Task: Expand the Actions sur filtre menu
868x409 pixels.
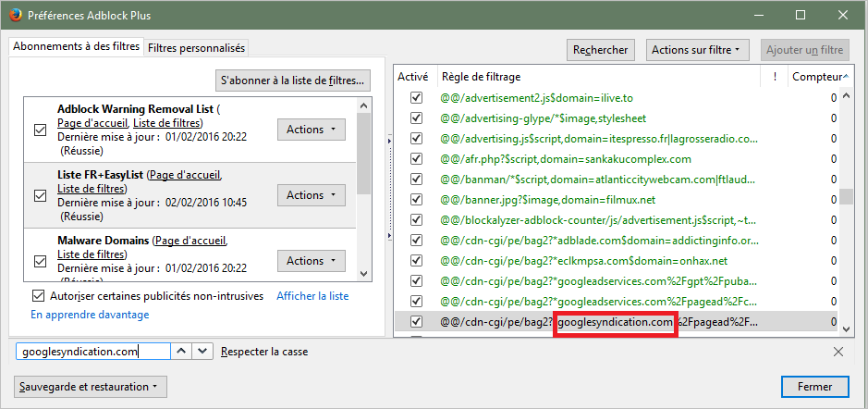Action: (x=699, y=50)
